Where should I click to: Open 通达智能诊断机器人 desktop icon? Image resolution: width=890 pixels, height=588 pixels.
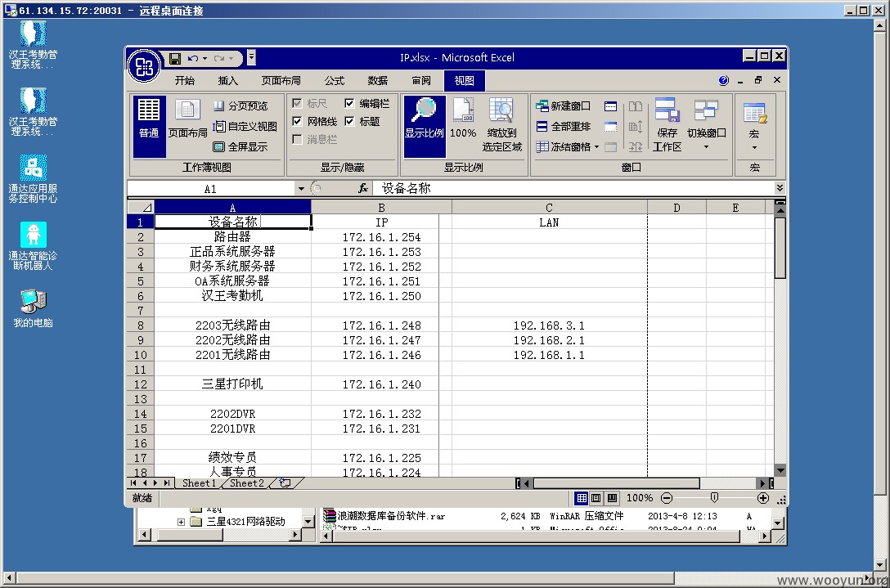coord(33,246)
